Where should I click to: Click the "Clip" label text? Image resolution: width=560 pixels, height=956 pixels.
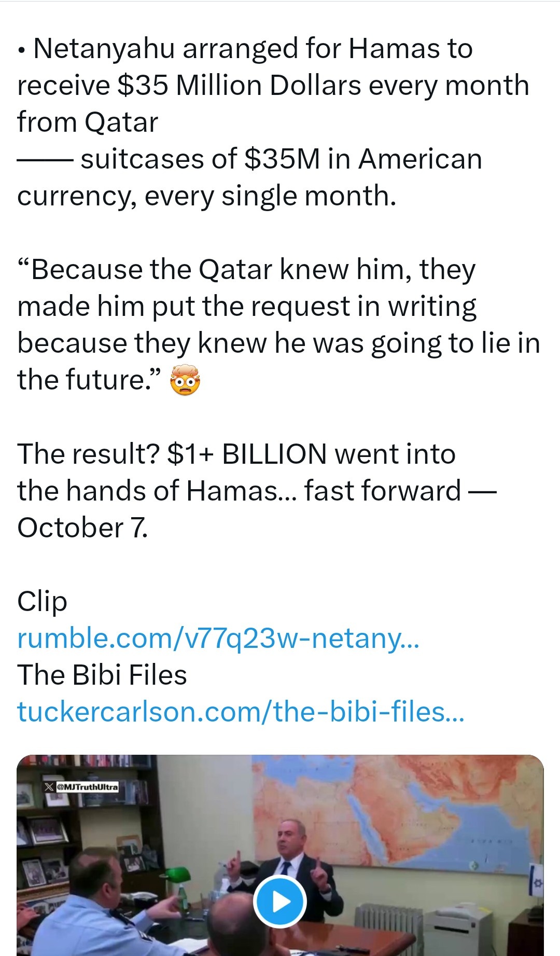(42, 602)
